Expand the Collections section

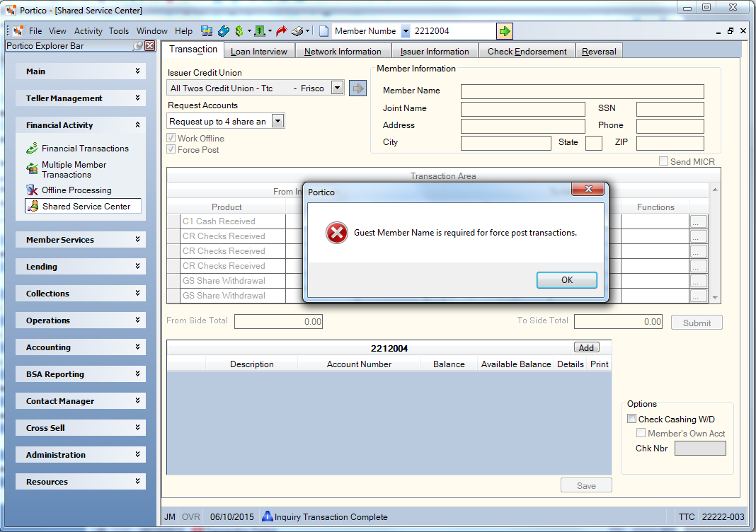point(81,294)
